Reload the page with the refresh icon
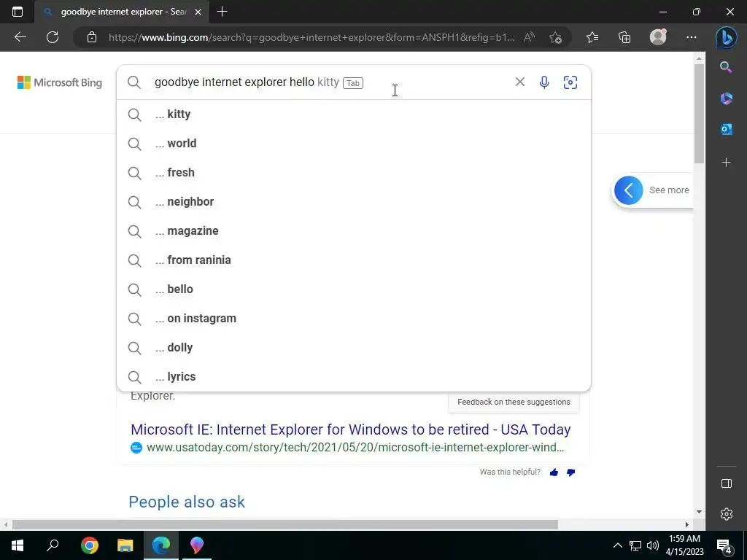Screen dimensions: 747x560 53,37
